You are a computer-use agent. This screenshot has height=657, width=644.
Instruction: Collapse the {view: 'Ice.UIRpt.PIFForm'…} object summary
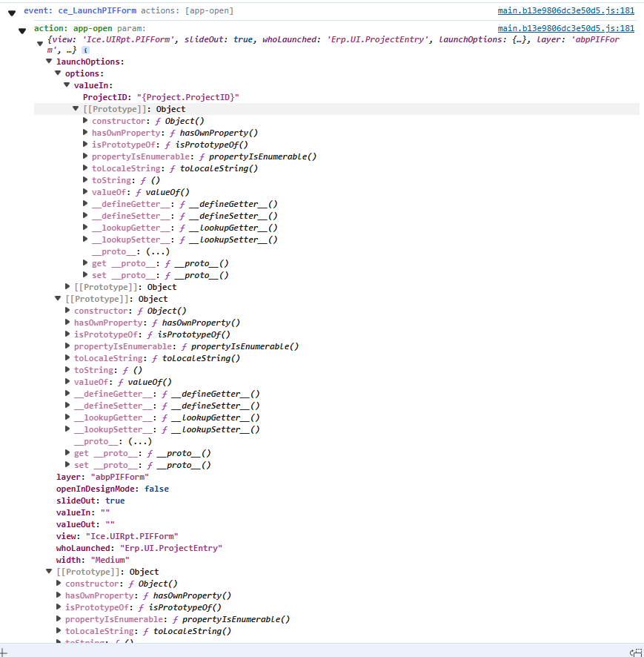40,43
